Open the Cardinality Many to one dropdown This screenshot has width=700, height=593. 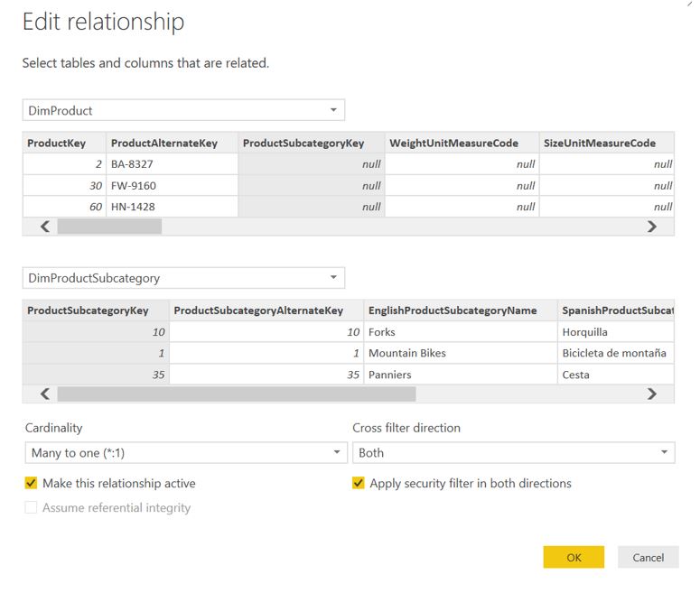(186, 453)
